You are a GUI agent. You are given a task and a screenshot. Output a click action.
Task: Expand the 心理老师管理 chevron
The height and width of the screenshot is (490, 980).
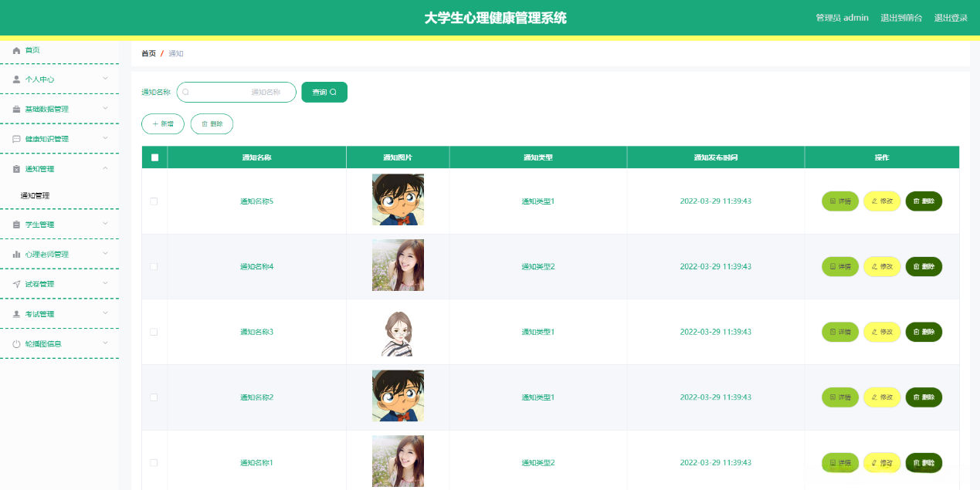click(106, 254)
